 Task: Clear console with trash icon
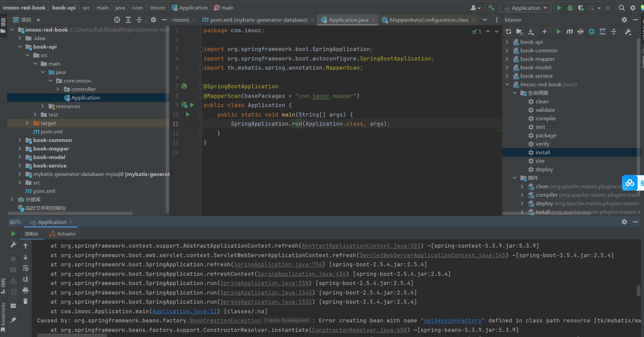pyautogui.click(x=25, y=301)
